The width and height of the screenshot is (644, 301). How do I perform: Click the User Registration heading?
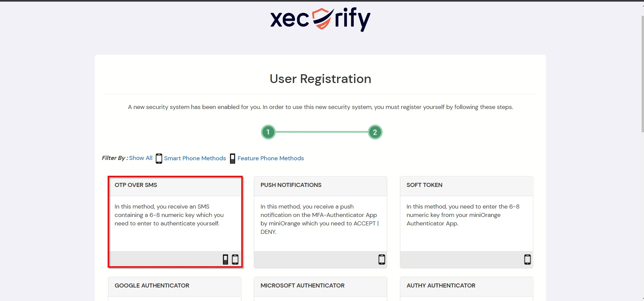[x=320, y=79]
